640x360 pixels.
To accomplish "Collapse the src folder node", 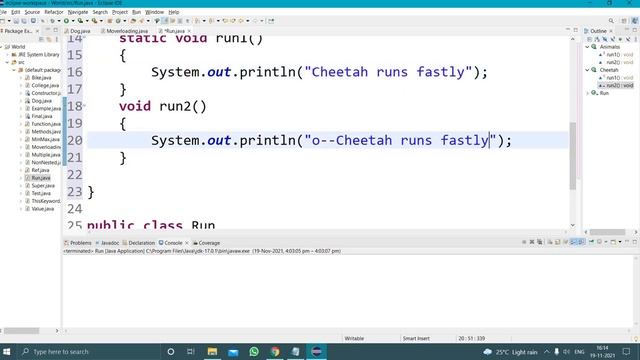I will click(x=7, y=62).
